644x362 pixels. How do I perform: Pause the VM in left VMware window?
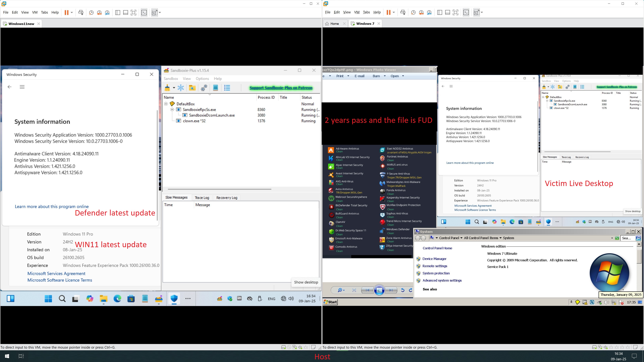pos(67,13)
